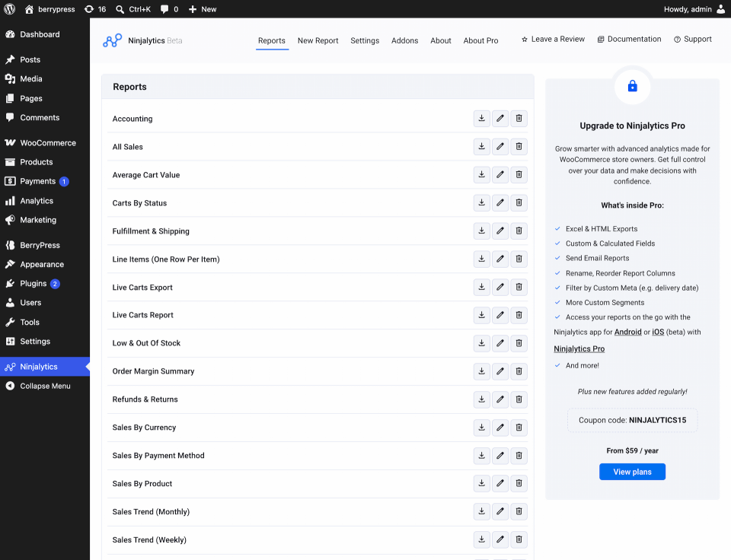Download the Sales By Payment Method report
This screenshot has width=731, height=560.
481,455
